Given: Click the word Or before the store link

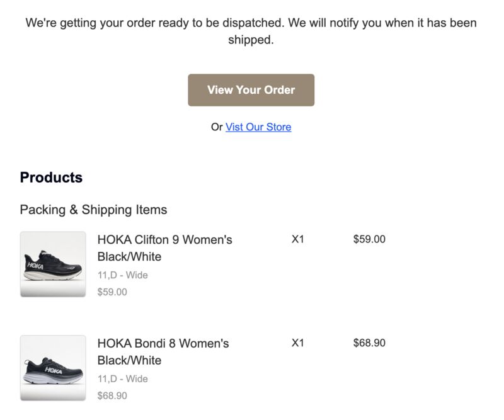Looking at the screenshot, I should [217, 127].
